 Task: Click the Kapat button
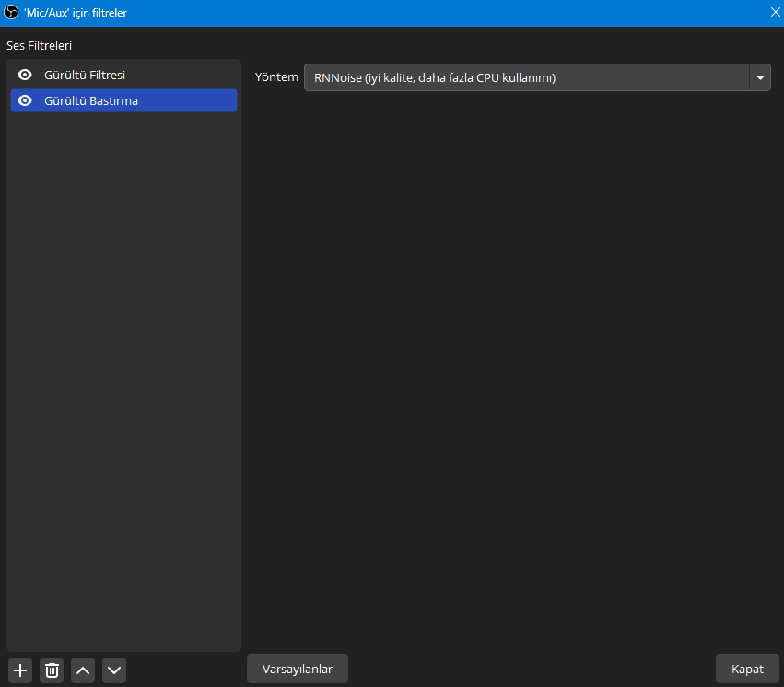coord(747,669)
